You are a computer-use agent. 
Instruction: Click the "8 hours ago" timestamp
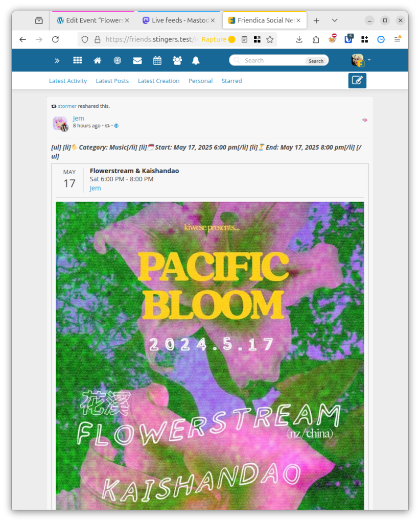86,126
